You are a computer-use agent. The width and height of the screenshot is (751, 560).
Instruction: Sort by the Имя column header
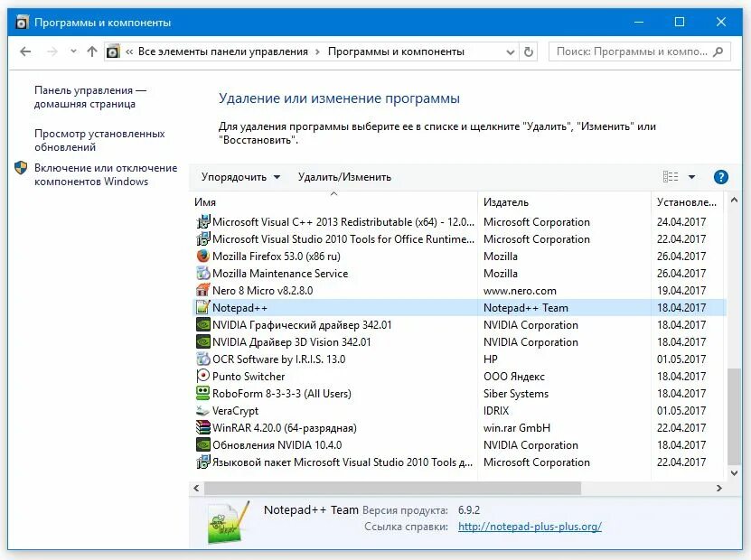(333, 202)
